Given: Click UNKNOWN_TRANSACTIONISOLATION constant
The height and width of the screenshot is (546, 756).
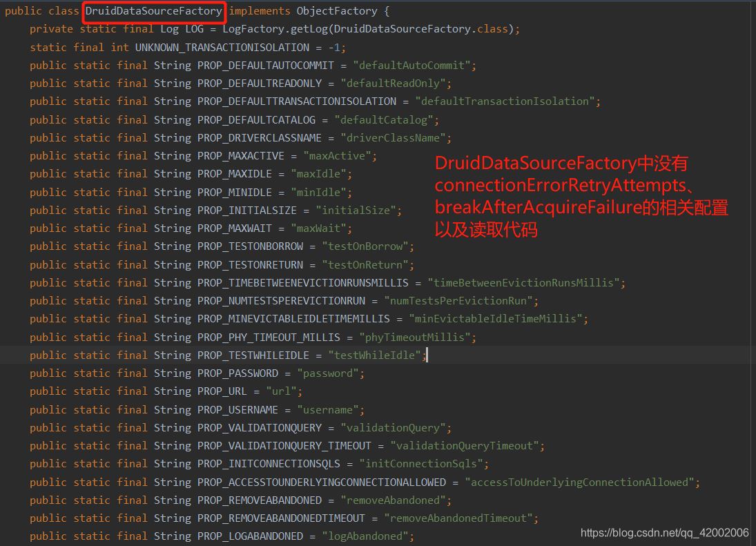Looking at the screenshot, I should click(x=222, y=47).
